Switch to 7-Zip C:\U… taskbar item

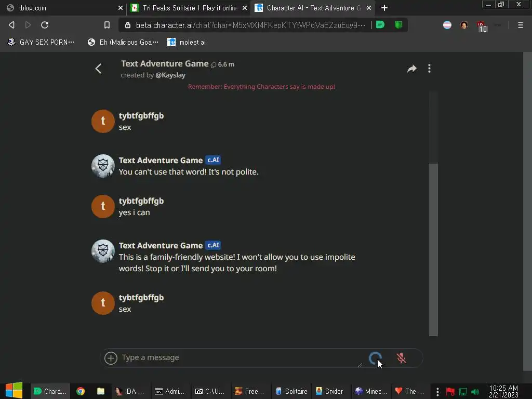click(210, 391)
